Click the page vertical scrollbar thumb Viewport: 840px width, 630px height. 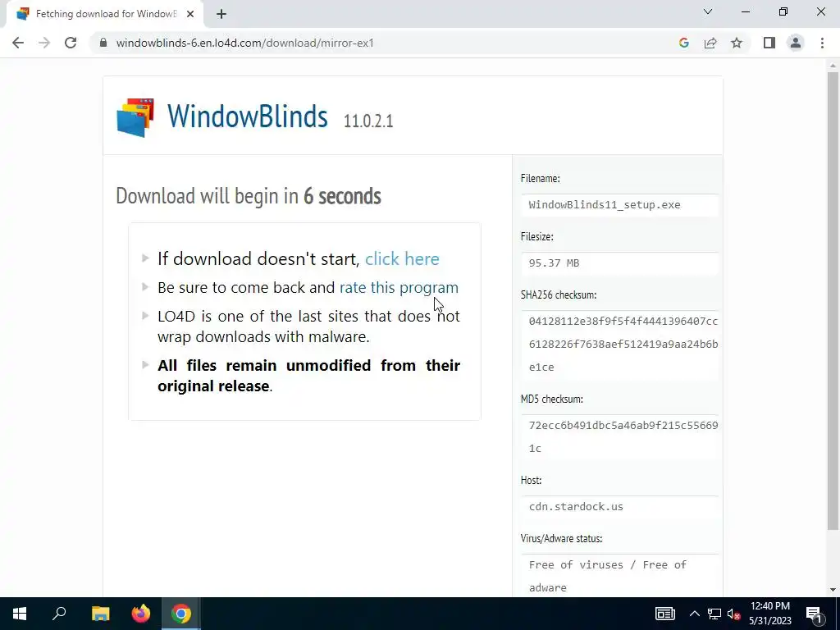833,300
